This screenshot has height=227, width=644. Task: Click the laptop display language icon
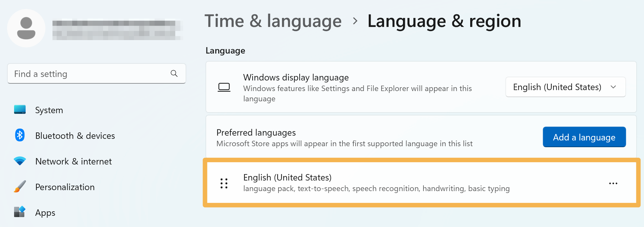[x=224, y=87]
